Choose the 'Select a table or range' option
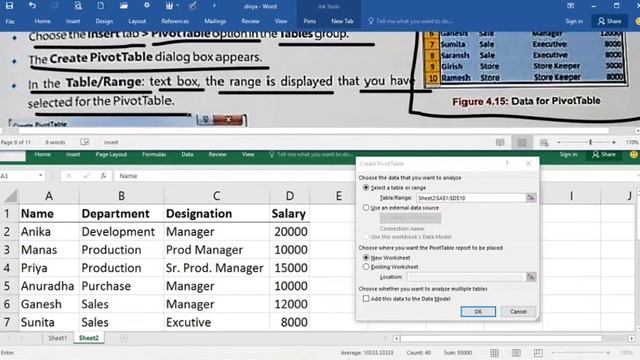This screenshot has width=640, height=360. (366, 187)
